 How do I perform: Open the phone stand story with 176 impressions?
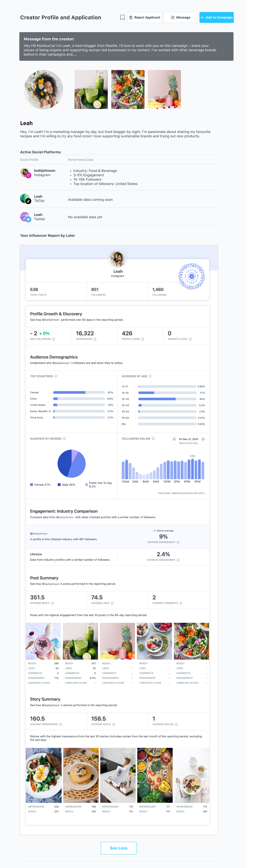[118, 775]
